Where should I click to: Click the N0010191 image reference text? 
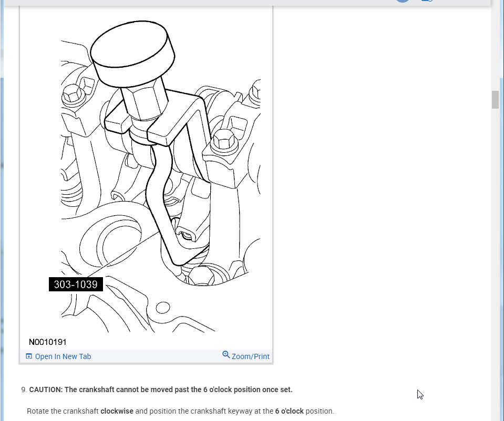point(48,342)
